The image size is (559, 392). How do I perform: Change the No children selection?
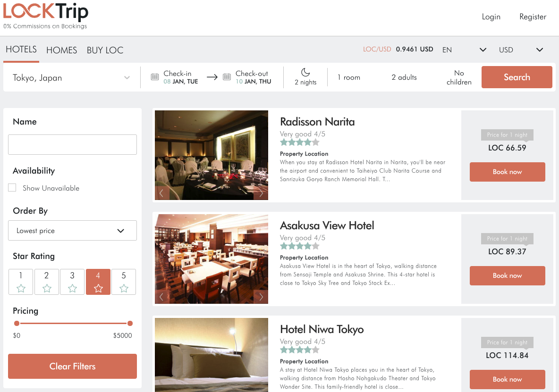[459, 77]
